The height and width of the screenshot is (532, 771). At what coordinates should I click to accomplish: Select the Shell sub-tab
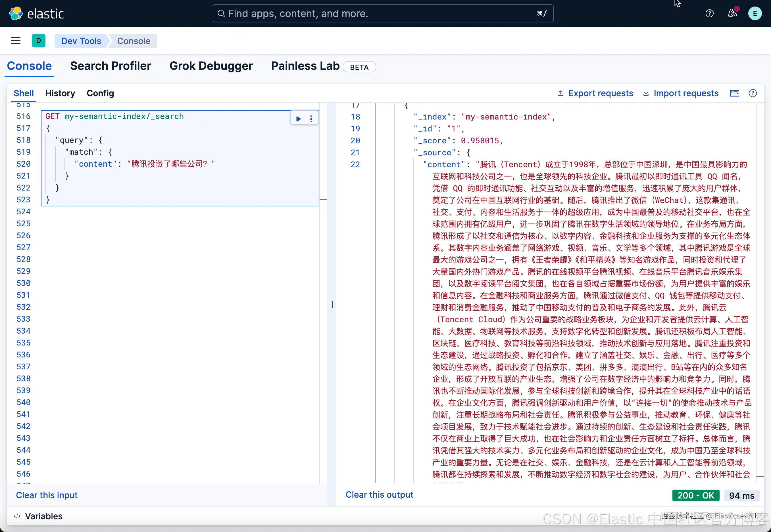coord(24,93)
